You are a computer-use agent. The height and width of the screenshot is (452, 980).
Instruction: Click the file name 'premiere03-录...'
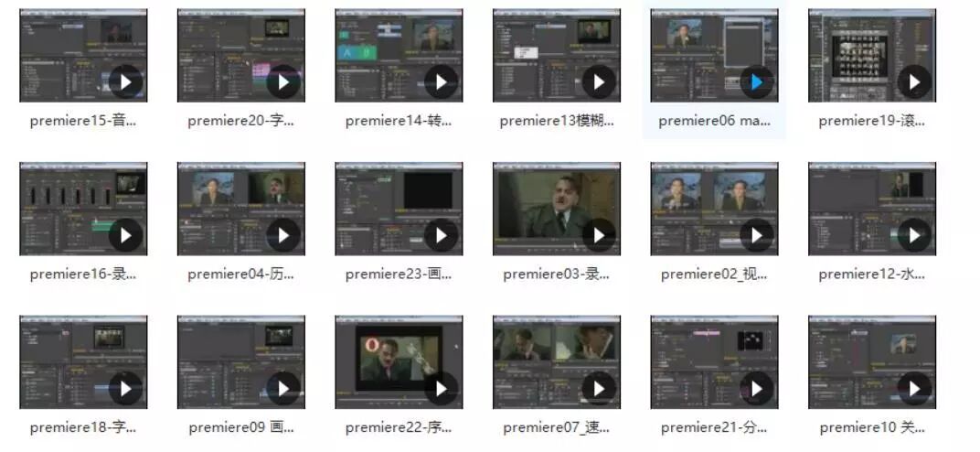click(x=557, y=274)
